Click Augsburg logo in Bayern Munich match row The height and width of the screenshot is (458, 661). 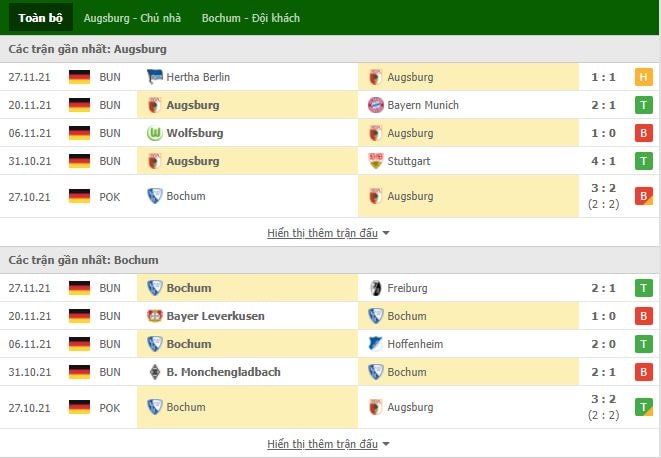click(x=155, y=105)
